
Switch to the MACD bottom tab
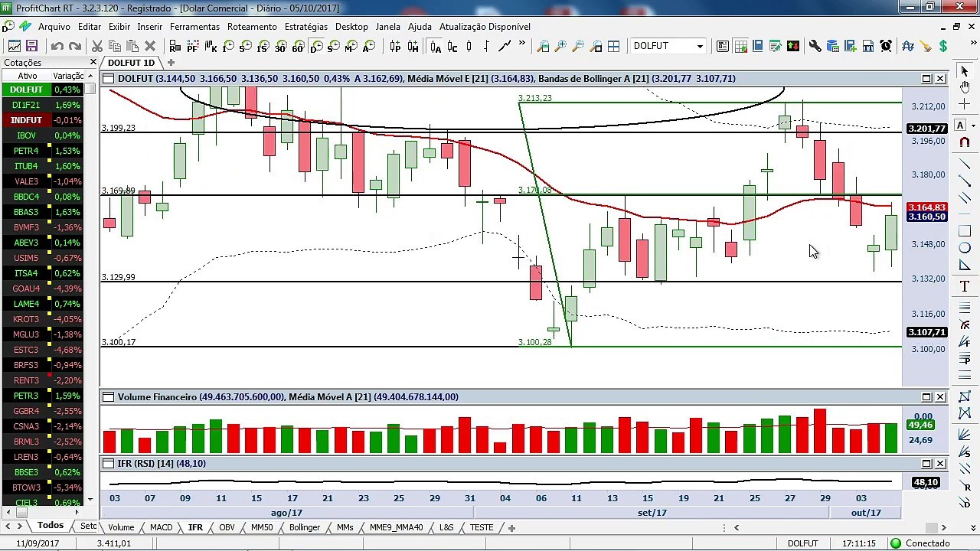[x=161, y=527]
